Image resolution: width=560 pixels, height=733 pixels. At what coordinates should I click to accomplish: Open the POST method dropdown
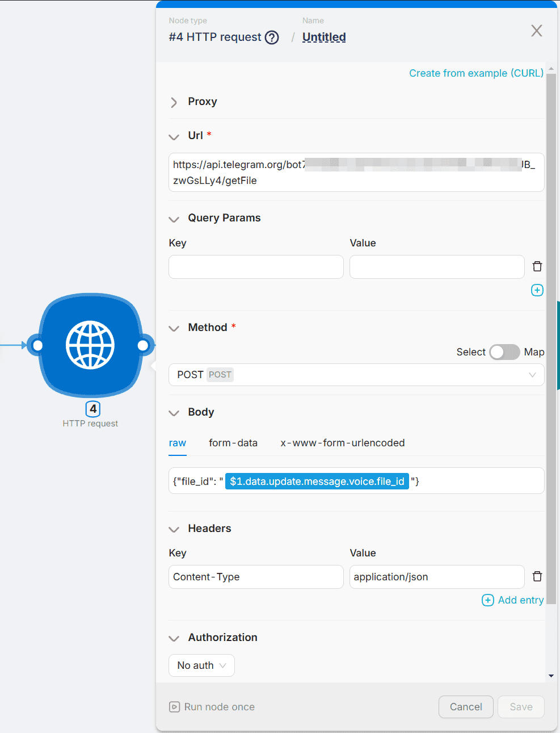(x=356, y=375)
